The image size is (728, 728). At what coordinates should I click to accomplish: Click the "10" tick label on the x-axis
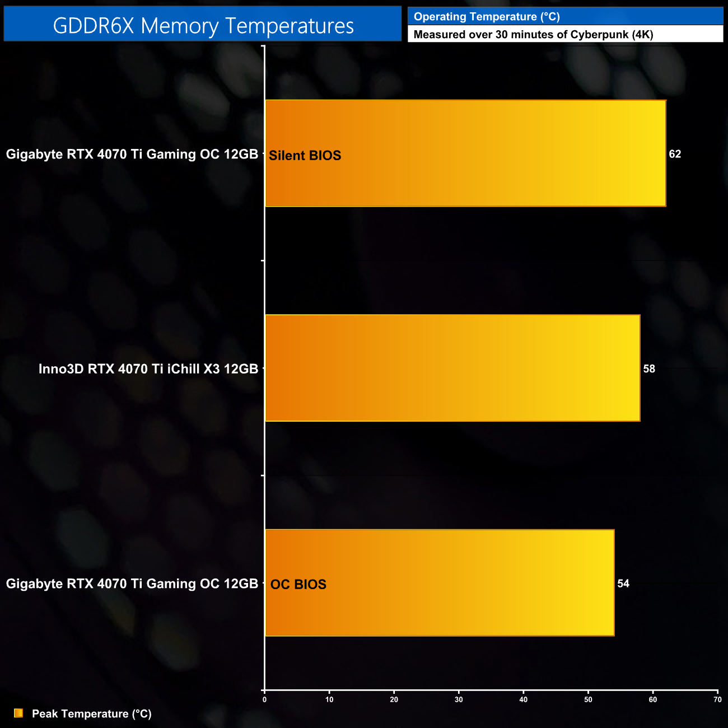(329, 699)
